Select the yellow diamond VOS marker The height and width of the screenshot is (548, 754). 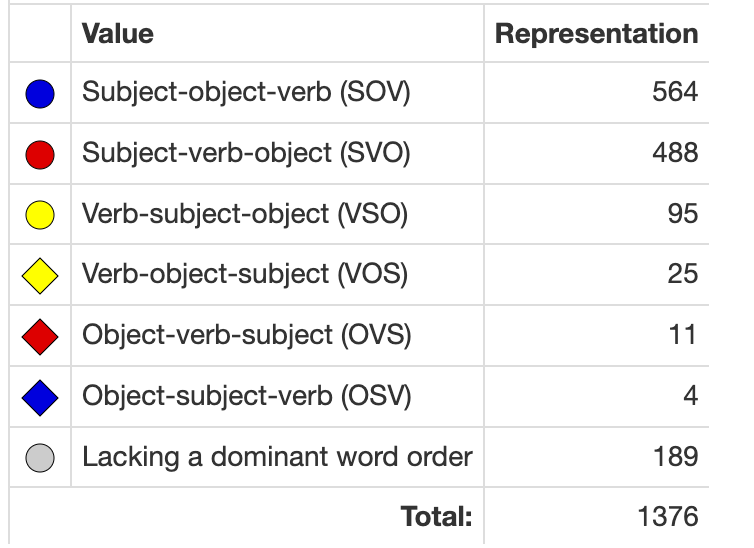(x=40, y=276)
